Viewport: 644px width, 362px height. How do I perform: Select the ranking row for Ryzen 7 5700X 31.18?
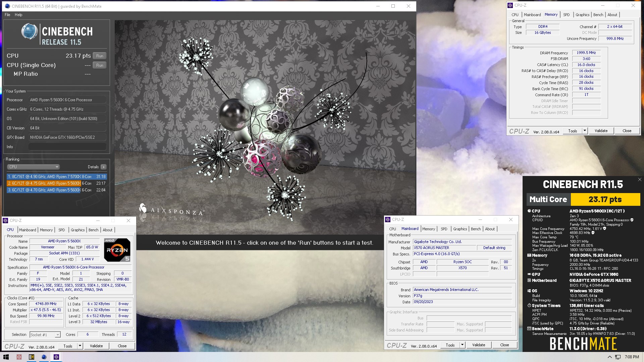coord(57,177)
